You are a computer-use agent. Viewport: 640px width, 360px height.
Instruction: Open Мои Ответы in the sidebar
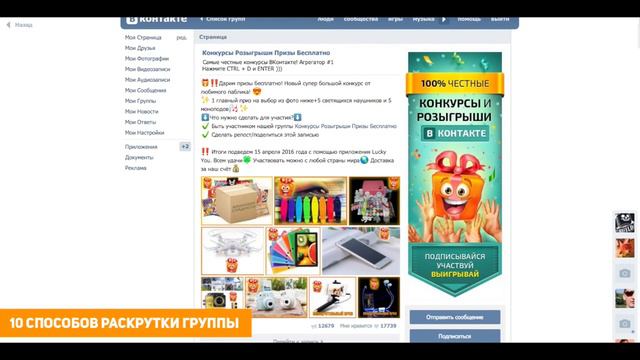click(140, 122)
